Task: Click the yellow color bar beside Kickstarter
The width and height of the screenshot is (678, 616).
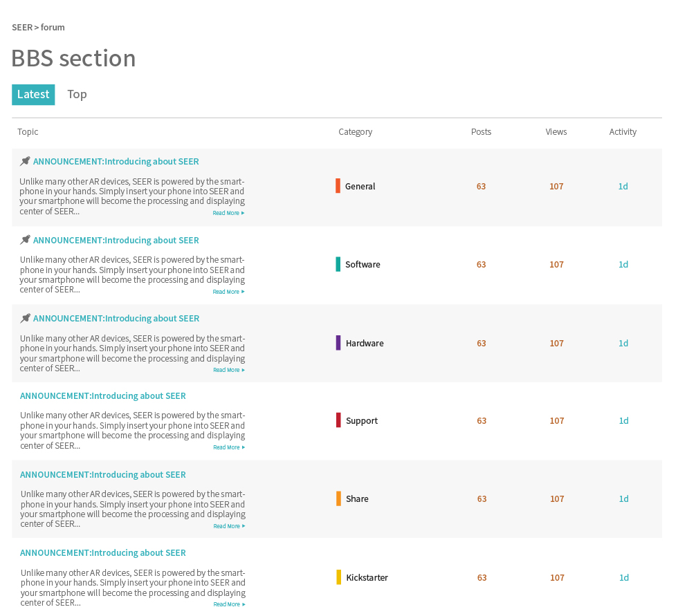Action: tap(339, 577)
